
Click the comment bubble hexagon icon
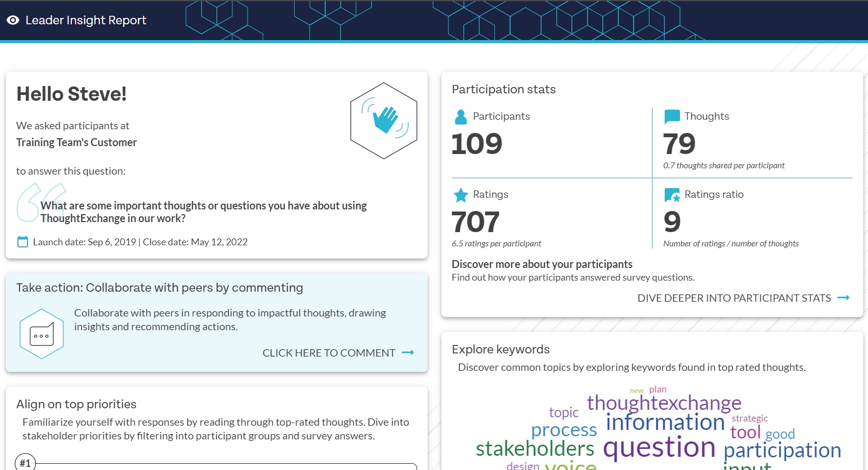coord(42,334)
